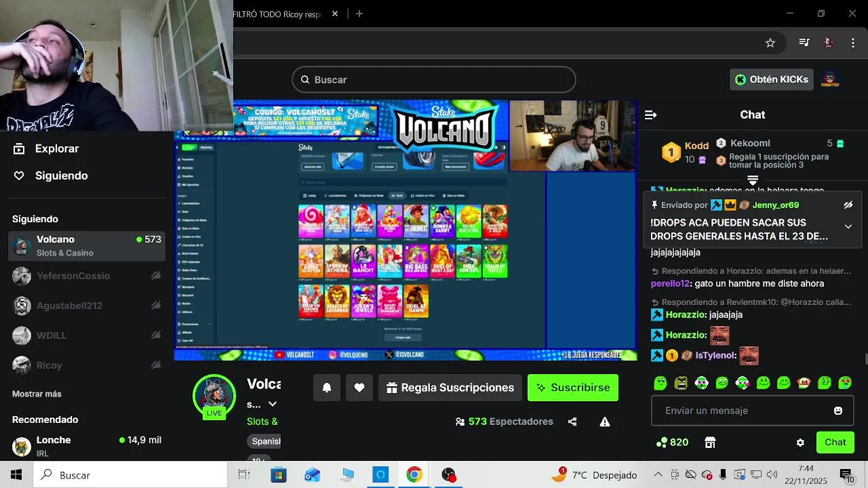
Task: Click username Horazzio in jajaajaja message
Action: click(x=686, y=314)
